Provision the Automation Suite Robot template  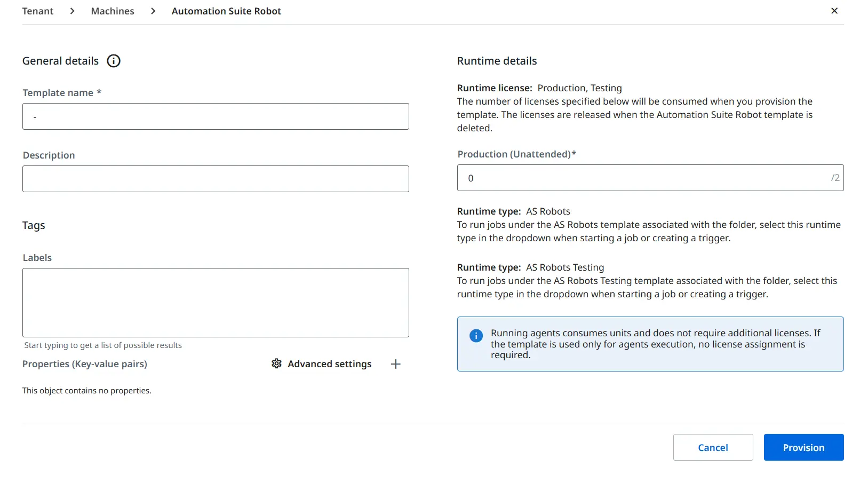click(x=804, y=447)
